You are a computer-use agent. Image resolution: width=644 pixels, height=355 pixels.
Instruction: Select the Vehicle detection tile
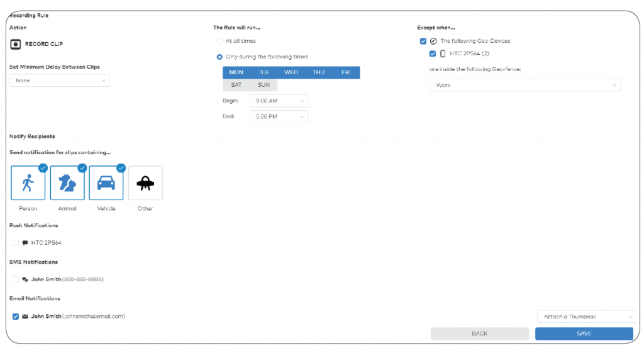click(x=106, y=183)
